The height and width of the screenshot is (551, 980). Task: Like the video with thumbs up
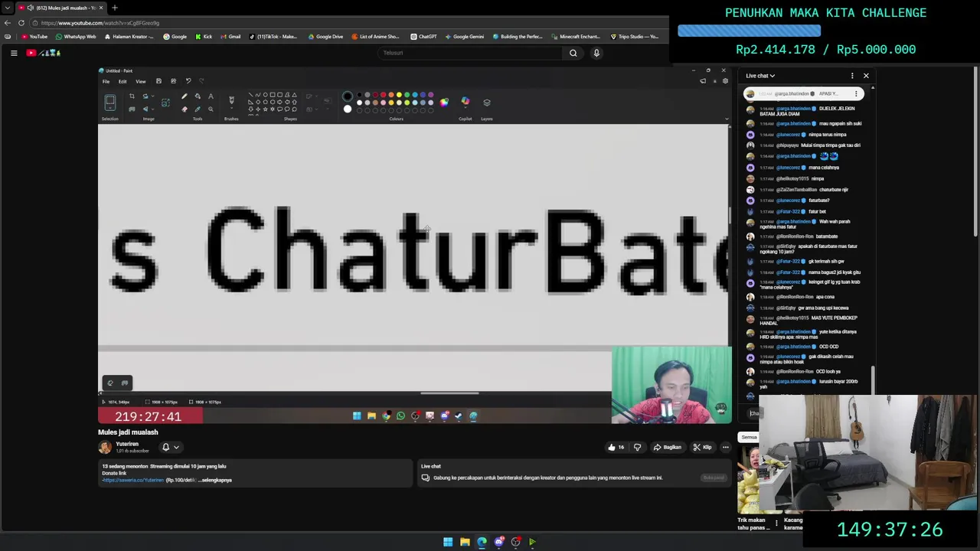pos(616,447)
